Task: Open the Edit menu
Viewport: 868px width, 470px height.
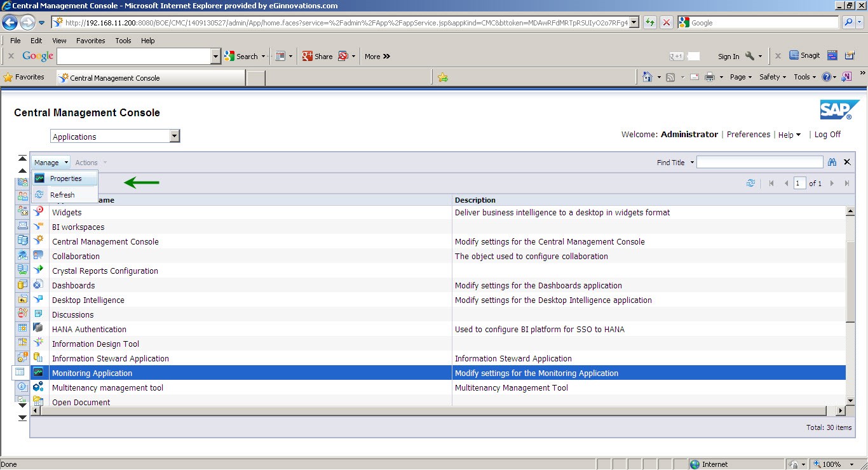Action: [36, 41]
